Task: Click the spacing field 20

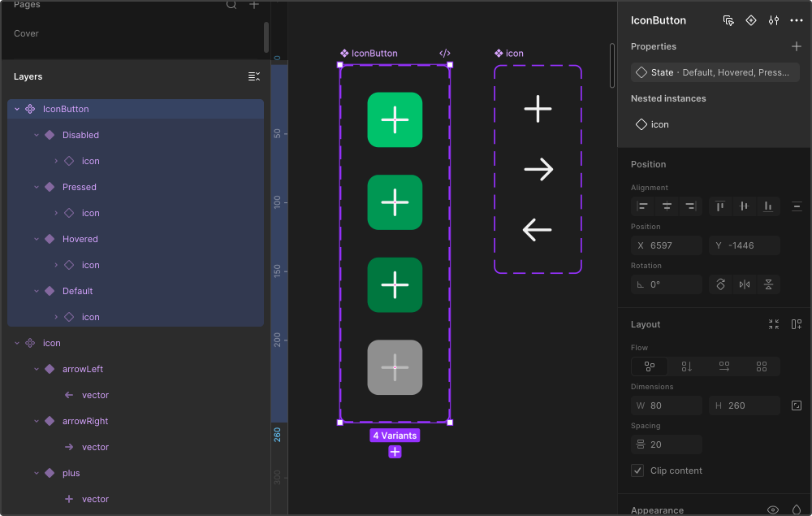Action: click(667, 444)
